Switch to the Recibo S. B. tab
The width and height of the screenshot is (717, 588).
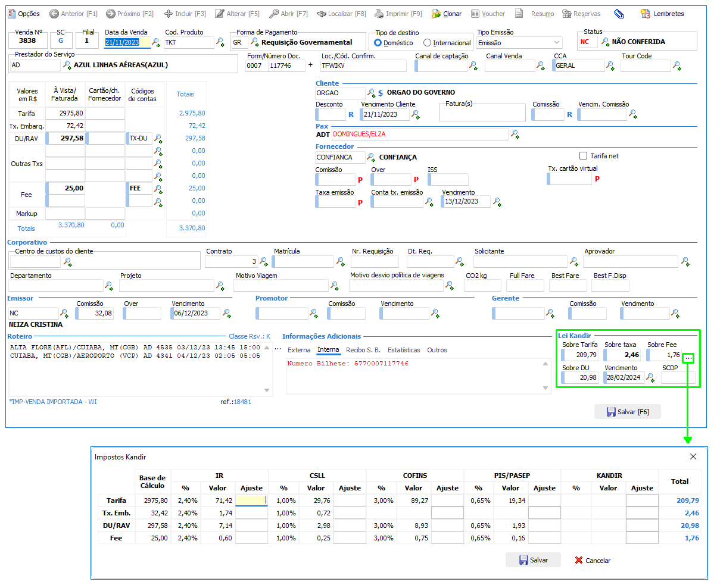click(x=363, y=350)
